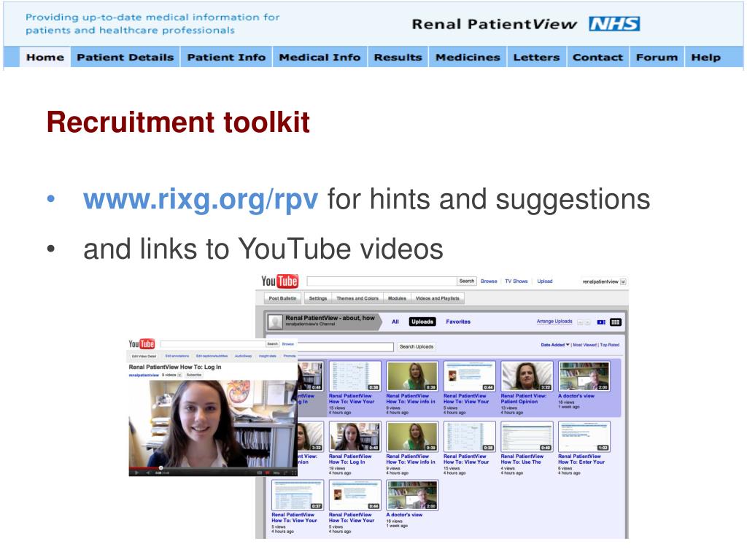Viewport: 747px width, 560px height.
Task: Expand the 9 videos dropdown under video title
Action: [179, 376]
